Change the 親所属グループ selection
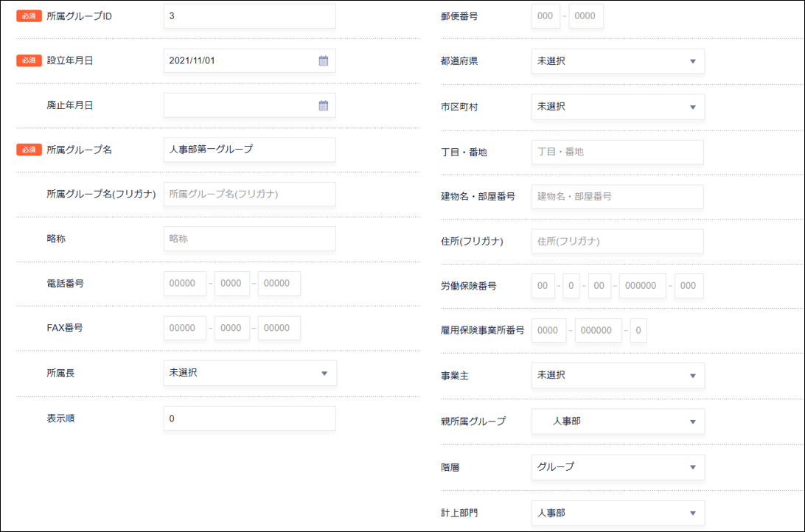Viewport: 805px width, 532px height. [x=617, y=421]
